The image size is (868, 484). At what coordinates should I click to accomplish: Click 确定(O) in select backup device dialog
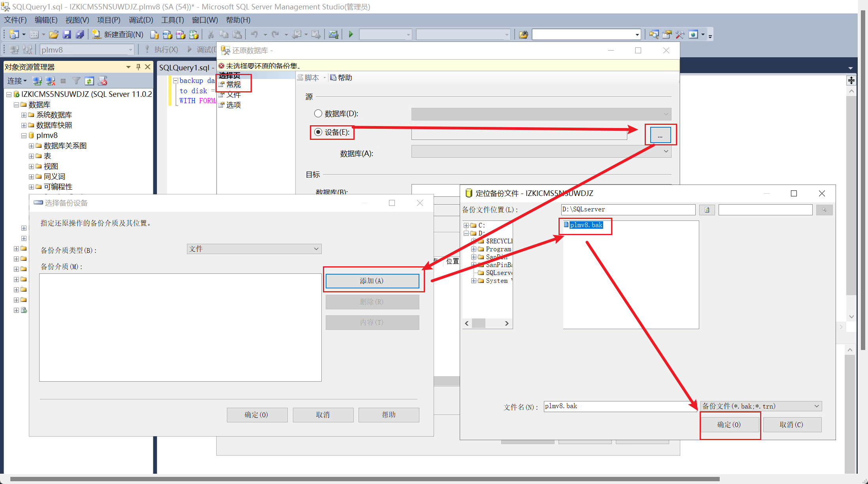tap(257, 415)
